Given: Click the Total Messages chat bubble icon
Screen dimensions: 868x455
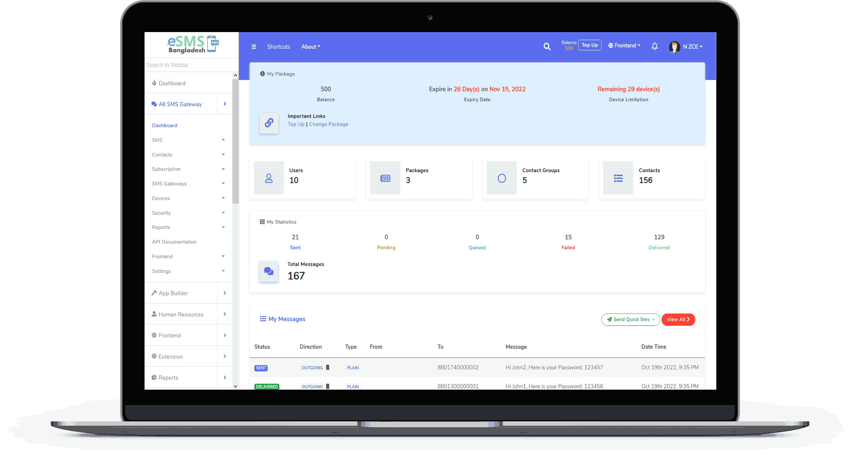Looking at the screenshot, I should click(268, 272).
